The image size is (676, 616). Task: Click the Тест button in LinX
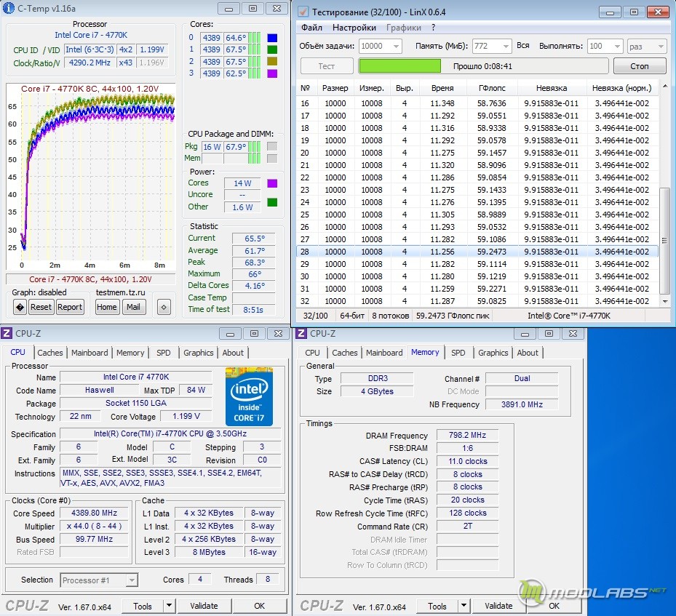point(327,66)
